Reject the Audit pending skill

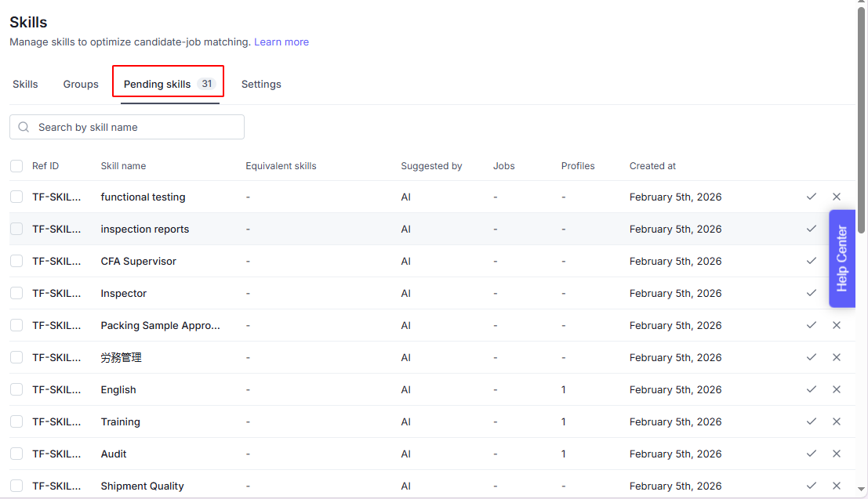pyautogui.click(x=837, y=454)
